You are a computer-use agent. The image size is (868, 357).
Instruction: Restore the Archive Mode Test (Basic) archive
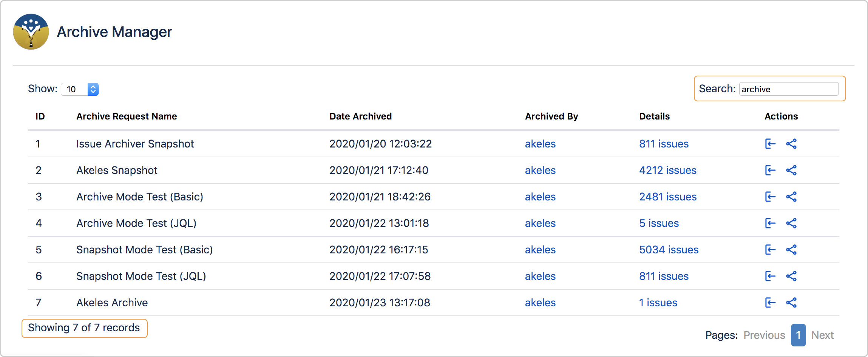770,197
